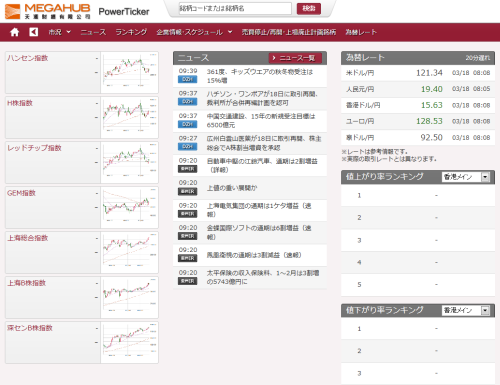Screen dimensions: 500x385
Task: Click the ニュース一覧 button
Action: click(295, 58)
